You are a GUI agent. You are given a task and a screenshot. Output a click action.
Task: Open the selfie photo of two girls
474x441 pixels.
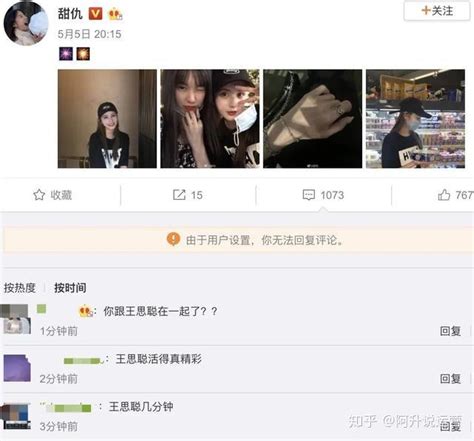tap(210, 119)
